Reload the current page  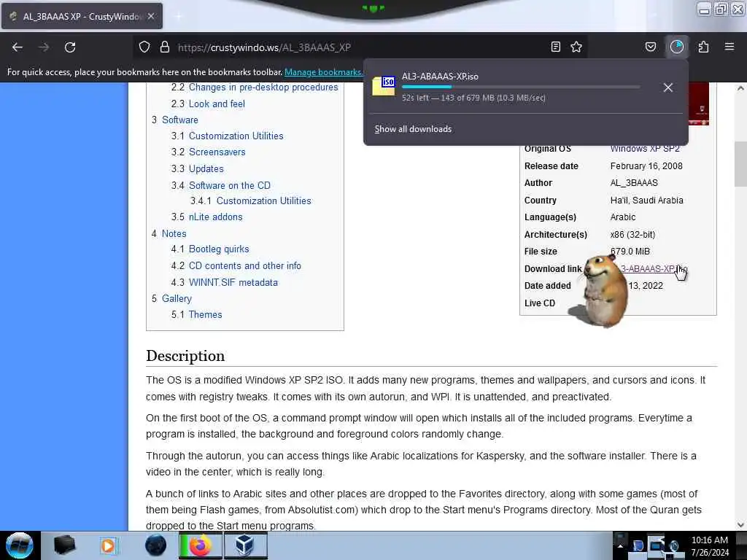coord(70,47)
